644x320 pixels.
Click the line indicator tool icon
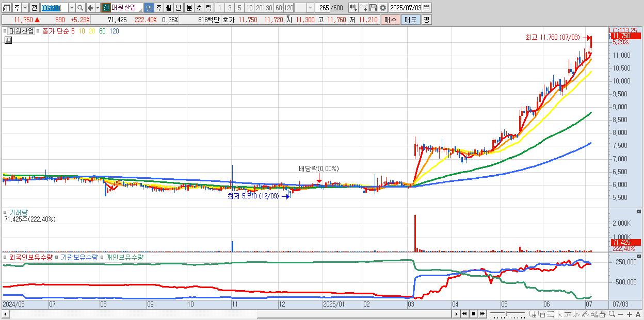(x=363, y=8)
